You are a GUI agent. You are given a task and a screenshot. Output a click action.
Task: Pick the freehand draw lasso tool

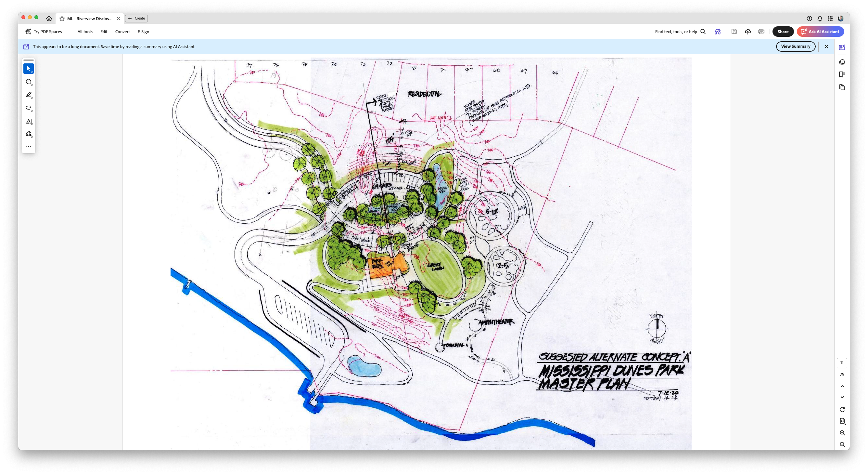pos(29,108)
